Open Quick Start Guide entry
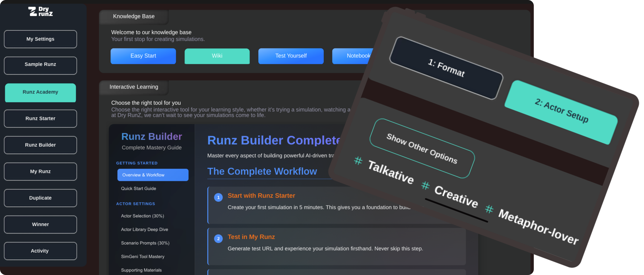Viewport: 644px width, 275px height. (x=138, y=189)
